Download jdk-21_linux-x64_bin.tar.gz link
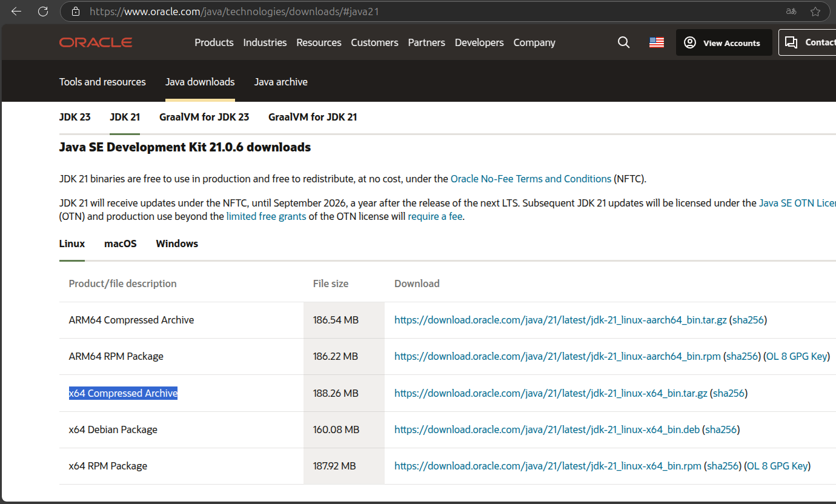 551,393
